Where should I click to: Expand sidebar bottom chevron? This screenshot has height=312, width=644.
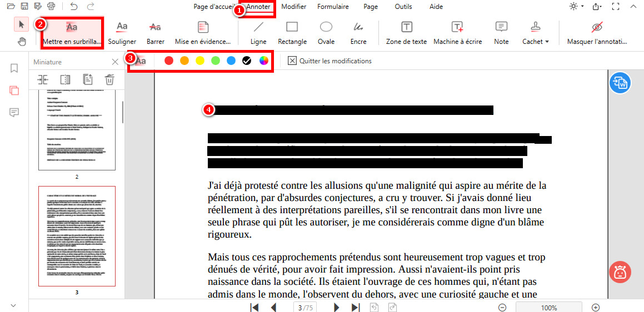tap(13, 305)
